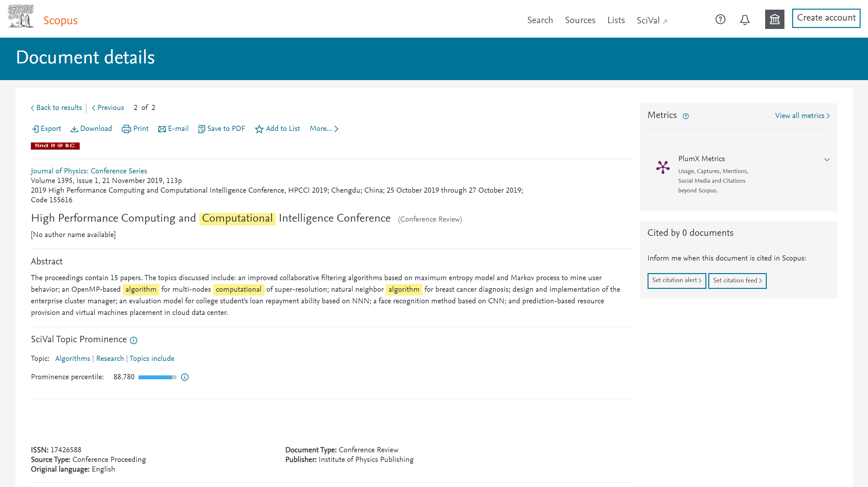
Task: Open the Algorithms topic link
Action: coord(73,359)
